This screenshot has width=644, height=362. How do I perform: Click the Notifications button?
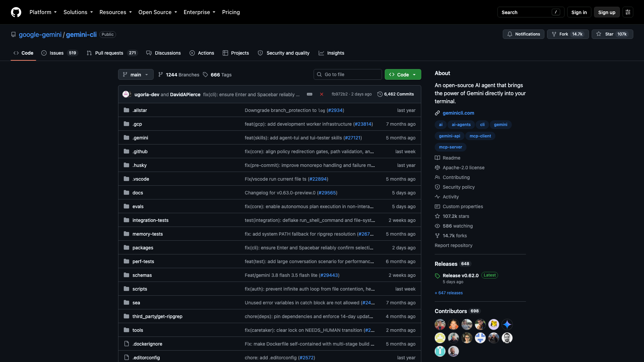(x=524, y=34)
